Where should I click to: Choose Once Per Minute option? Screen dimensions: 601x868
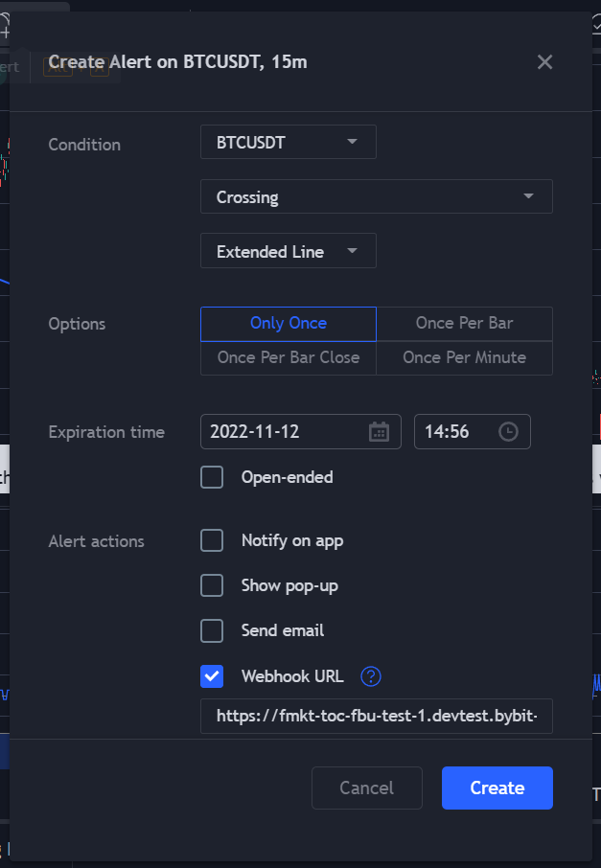[464, 357]
